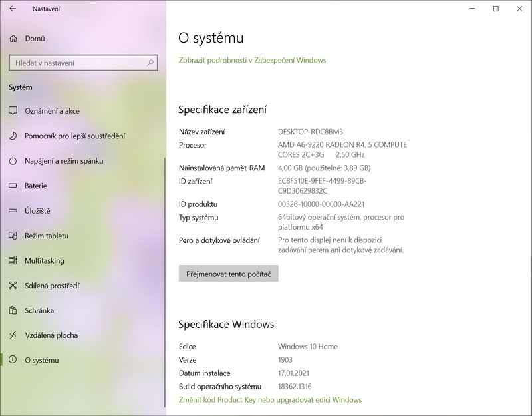Image resolution: width=532 pixels, height=416 pixels.
Task: Open Sdílená prostředí settings
Action: (83, 286)
